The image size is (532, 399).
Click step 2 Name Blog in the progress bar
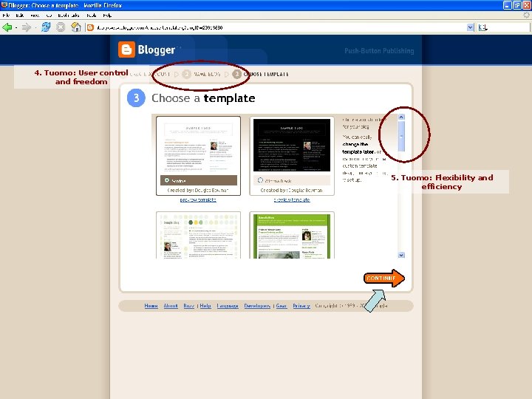201,74
